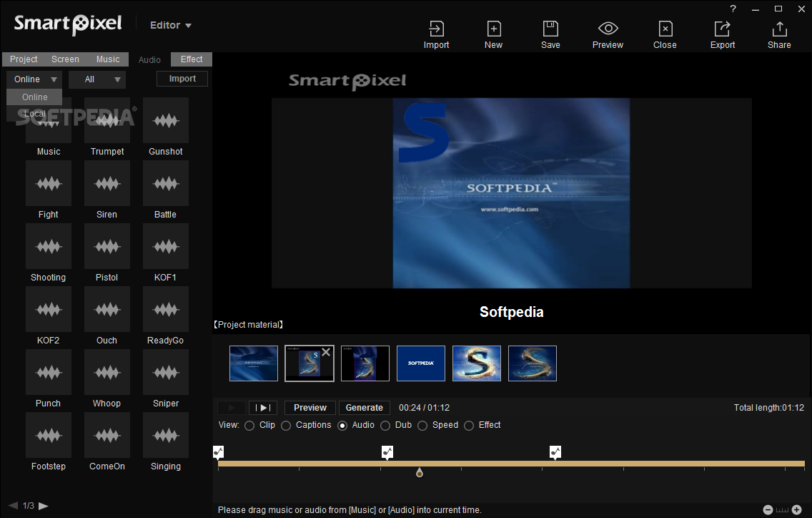The height and width of the screenshot is (518, 812).
Task: Select the blue SOFTPEDIA logo thumbnail
Action: [x=421, y=363]
